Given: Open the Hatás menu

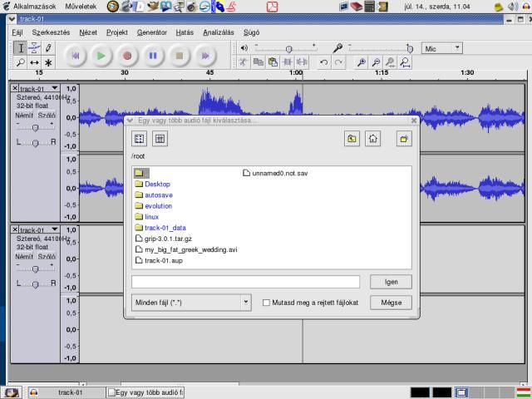Looking at the screenshot, I should [185, 32].
